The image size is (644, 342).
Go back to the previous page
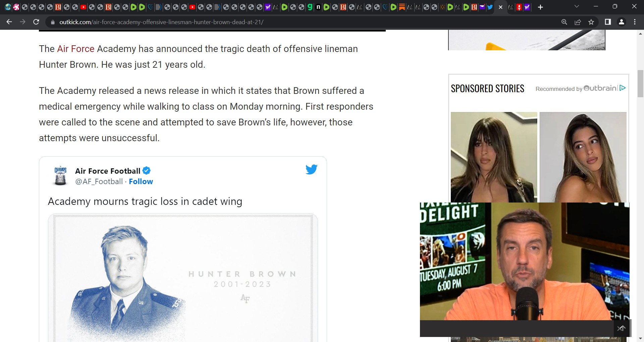point(9,22)
